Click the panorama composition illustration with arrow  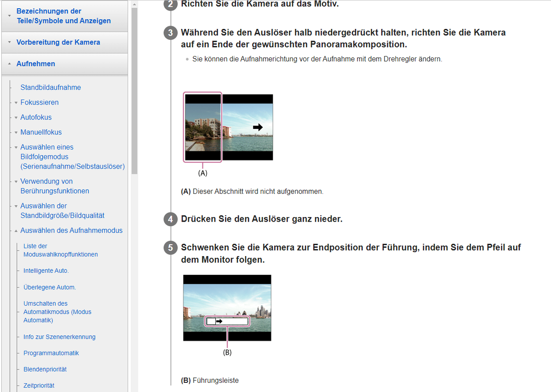[230, 127]
